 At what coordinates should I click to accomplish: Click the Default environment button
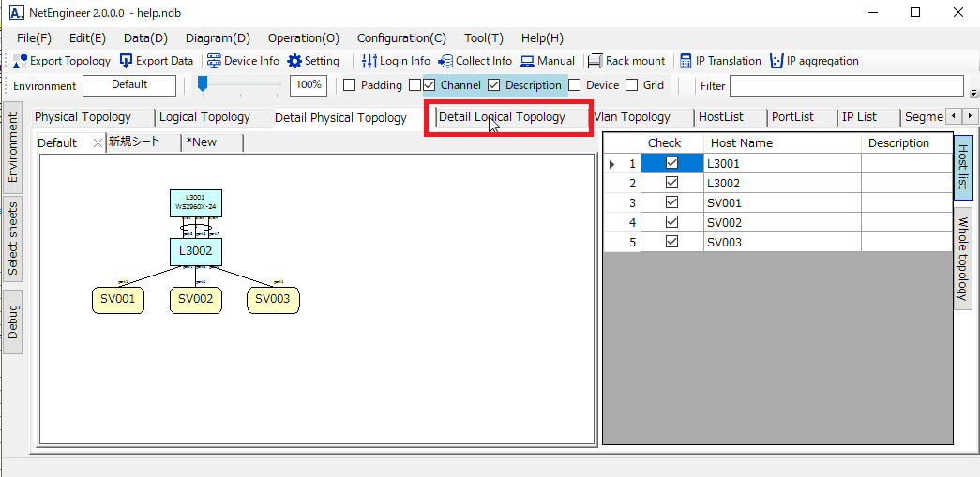(129, 85)
